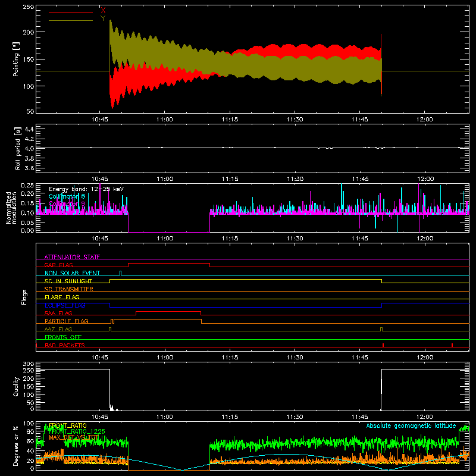Select the NON_SOLAR_EVENT label
Screen dimensions: 476x476
pos(72,273)
